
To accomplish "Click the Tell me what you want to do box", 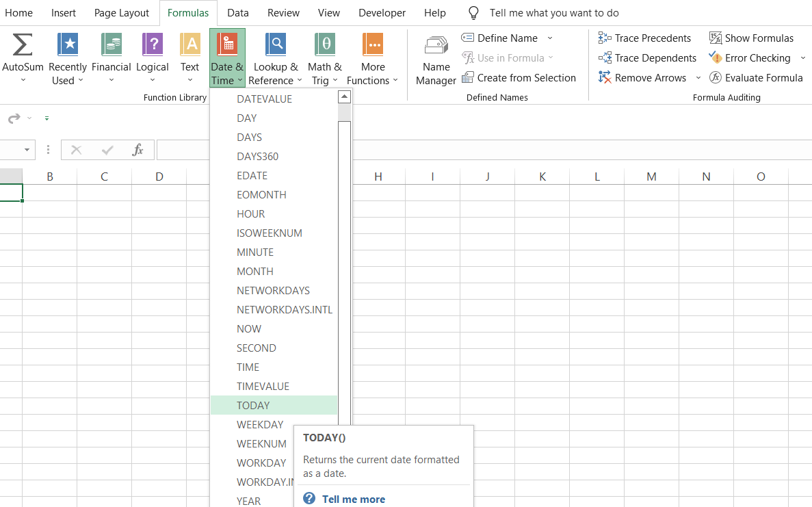I will [554, 13].
